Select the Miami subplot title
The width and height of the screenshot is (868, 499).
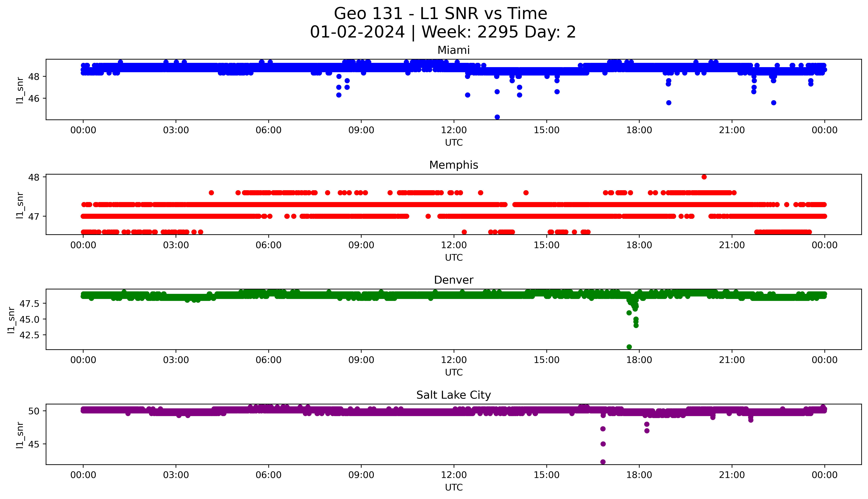click(453, 50)
